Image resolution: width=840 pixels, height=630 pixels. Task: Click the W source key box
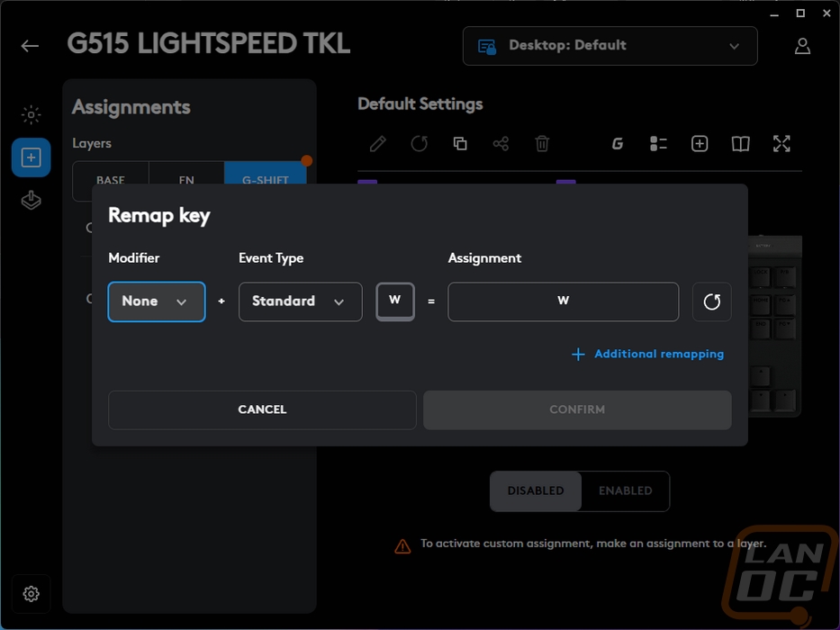click(395, 301)
